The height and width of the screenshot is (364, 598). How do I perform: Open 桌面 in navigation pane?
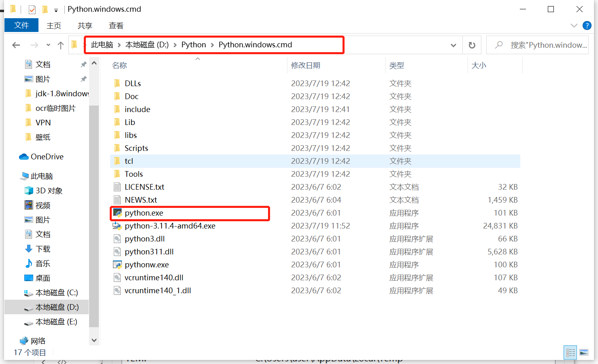point(43,278)
